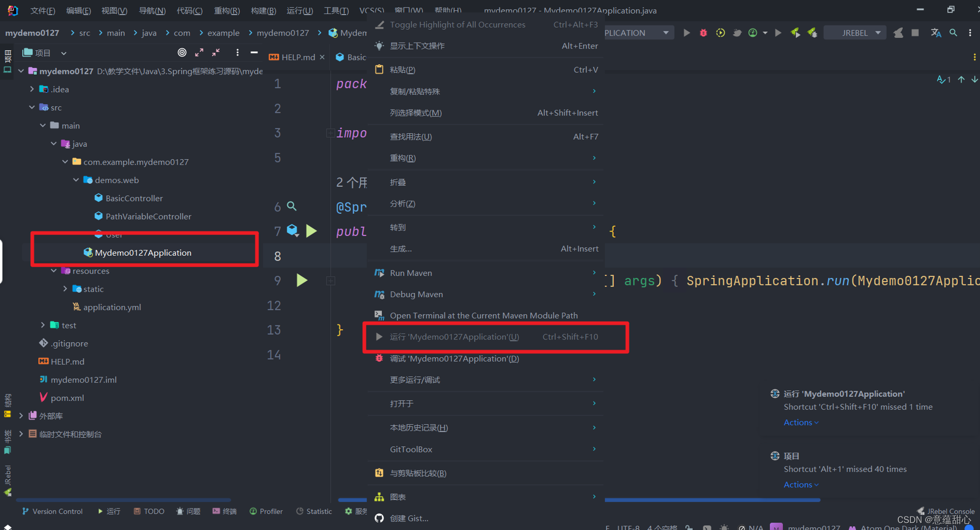
Task: Open the TODO tool window
Action: (x=149, y=511)
